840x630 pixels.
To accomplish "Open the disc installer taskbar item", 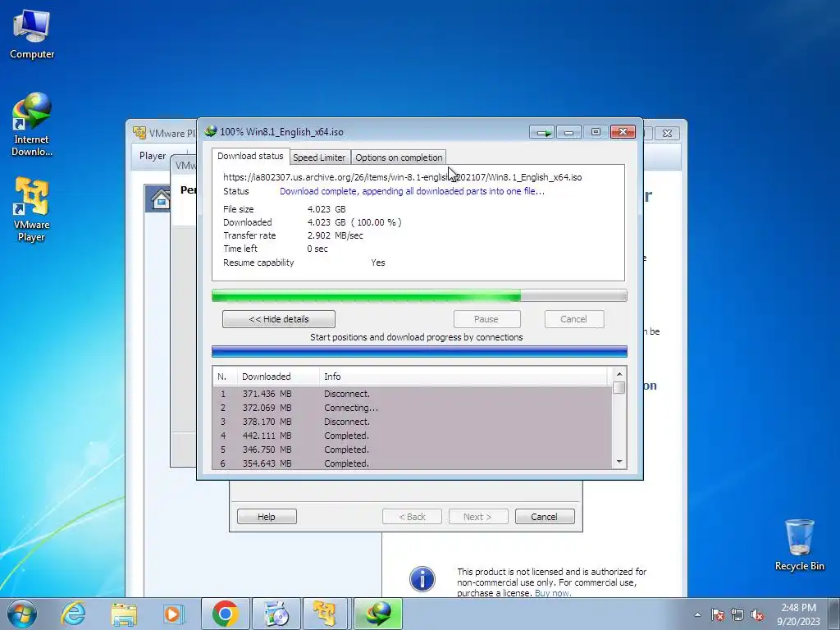I will point(276,614).
